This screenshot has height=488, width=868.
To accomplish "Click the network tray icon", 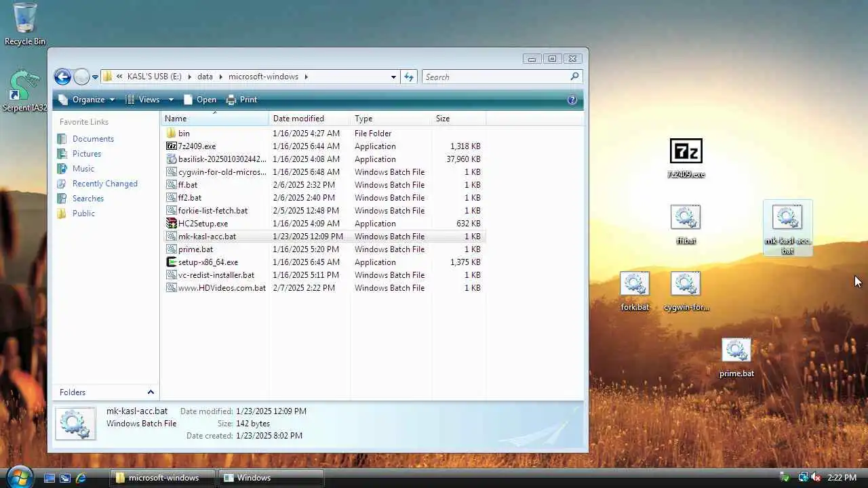I will click(803, 478).
